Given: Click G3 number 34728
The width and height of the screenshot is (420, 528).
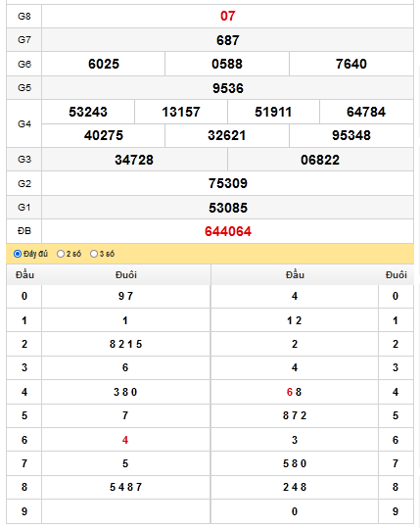Looking at the screenshot, I should tap(134, 160).
